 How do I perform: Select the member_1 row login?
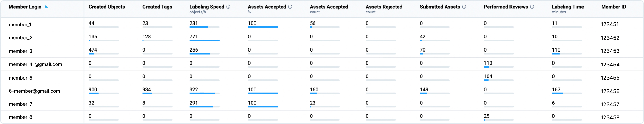pos(20,25)
